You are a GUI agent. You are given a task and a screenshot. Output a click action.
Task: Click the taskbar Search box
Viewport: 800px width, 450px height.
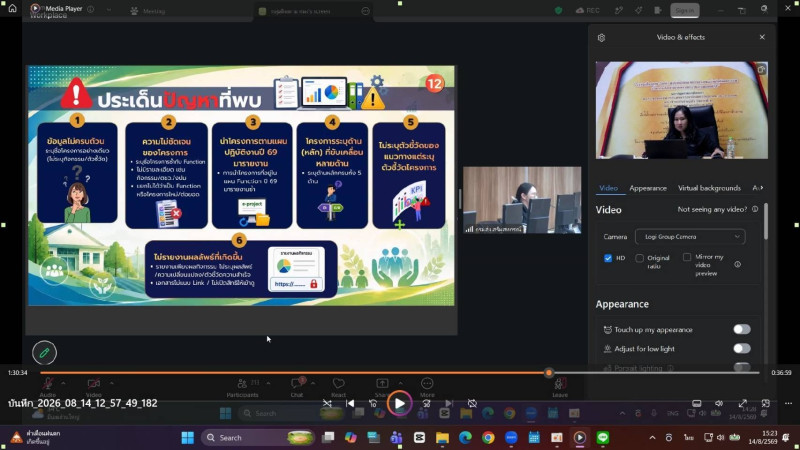pos(258,438)
